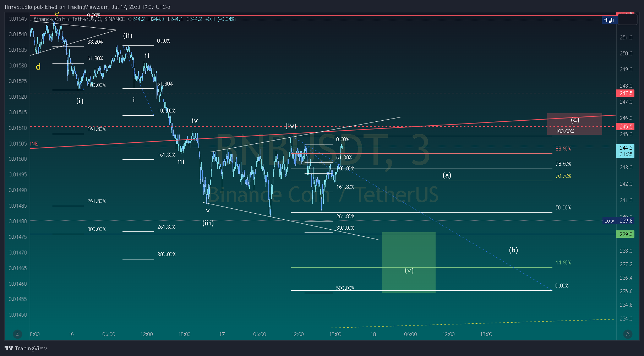The height and width of the screenshot is (356, 644).
Task: Click the (iii) wave label
Action: (x=208, y=223)
